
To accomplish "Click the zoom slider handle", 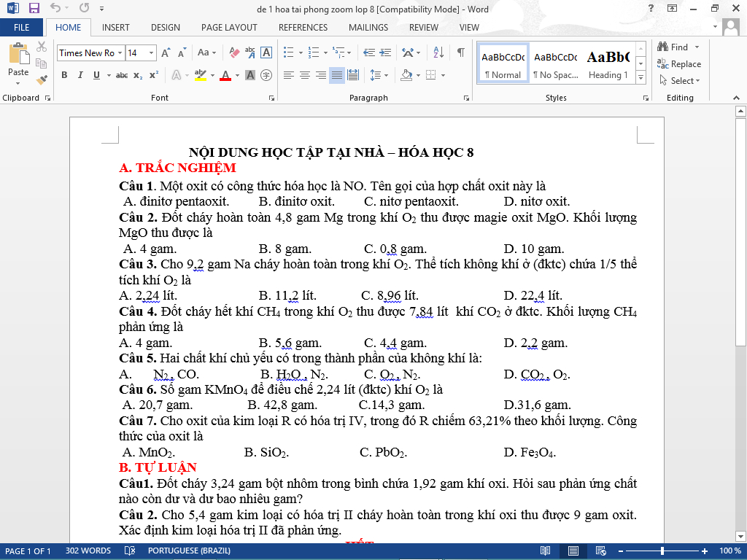I will pyautogui.click(x=662, y=551).
